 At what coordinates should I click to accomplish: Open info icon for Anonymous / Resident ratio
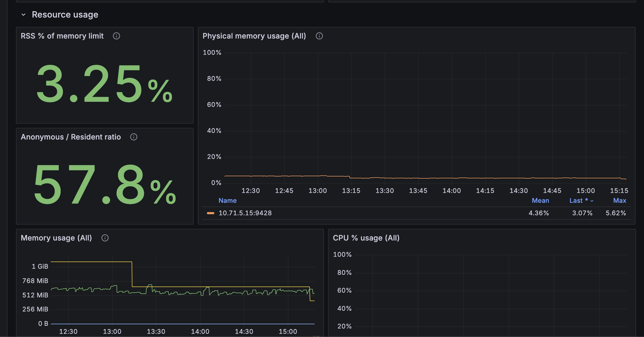[133, 137]
